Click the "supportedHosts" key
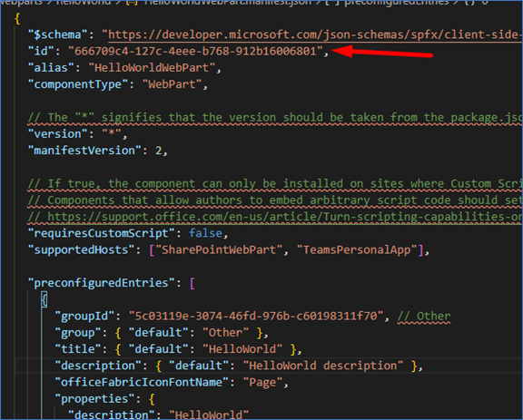This screenshot has height=420, width=523. point(82,250)
